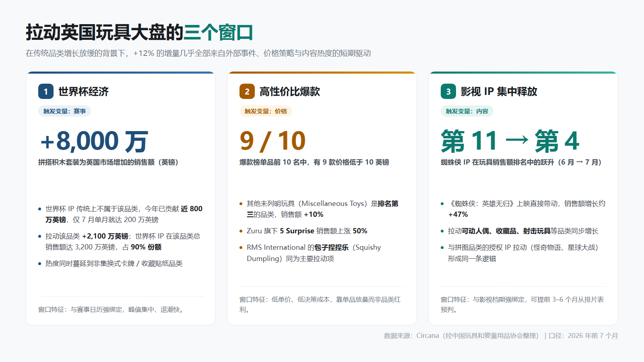Click the source line 数据来源：Circana
This screenshot has height=362, width=644.
(501, 335)
